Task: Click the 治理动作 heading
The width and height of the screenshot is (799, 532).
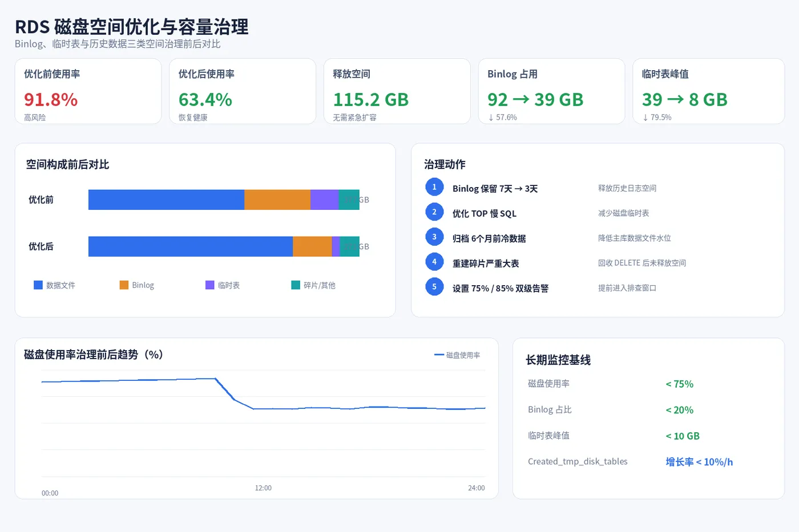Action: 445,164
